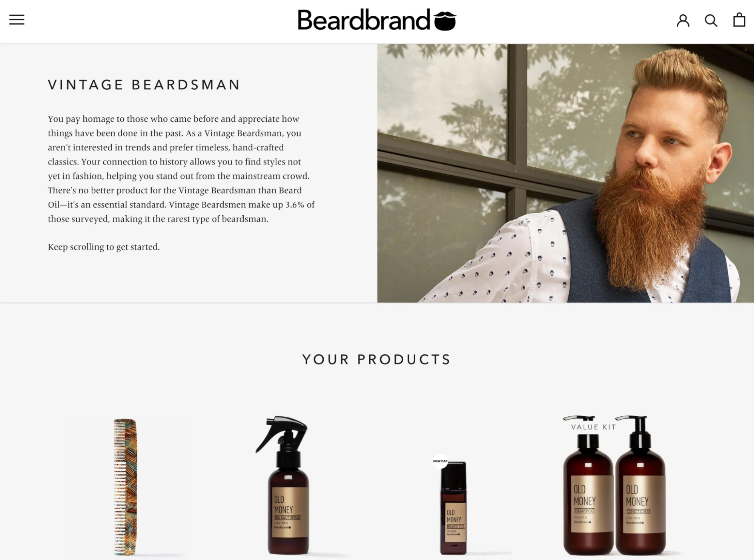The image size is (754, 560).
Task: Click the bearded man hero photo
Action: (565, 173)
